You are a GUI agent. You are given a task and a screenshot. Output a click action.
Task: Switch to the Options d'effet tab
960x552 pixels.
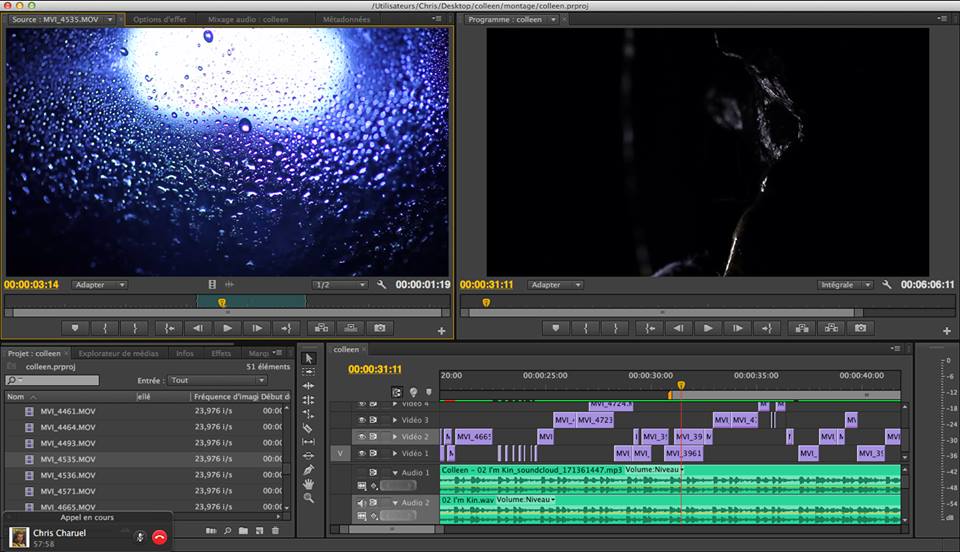pos(160,19)
